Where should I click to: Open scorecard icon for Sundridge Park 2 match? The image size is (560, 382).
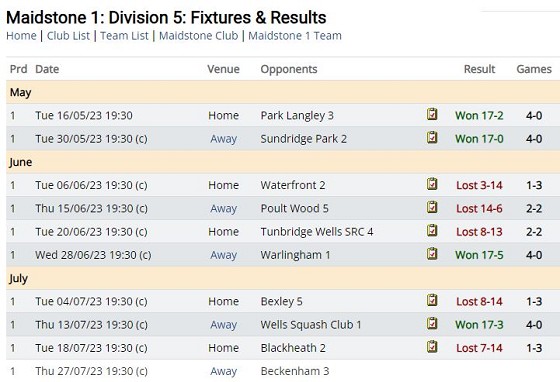(432, 137)
